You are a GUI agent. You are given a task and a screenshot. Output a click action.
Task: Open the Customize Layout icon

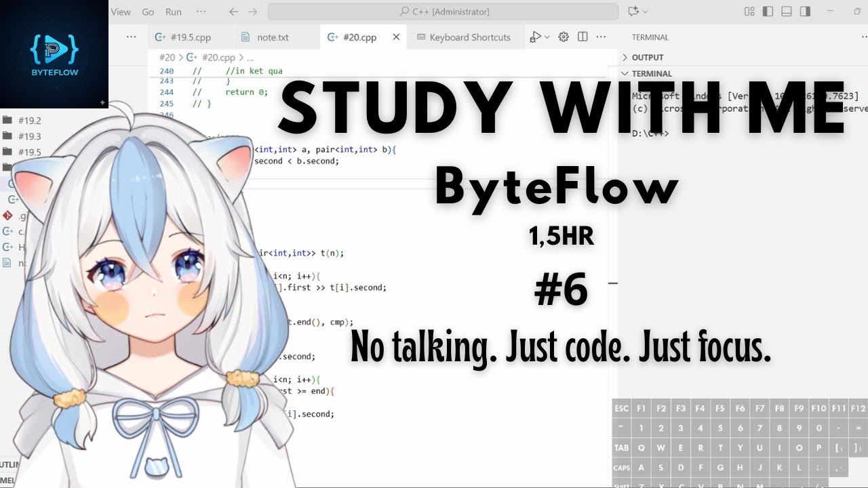tap(749, 12)
